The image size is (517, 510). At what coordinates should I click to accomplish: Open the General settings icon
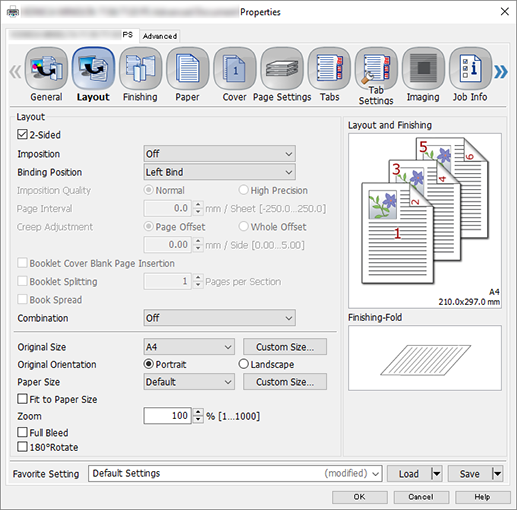click(46, 69)
